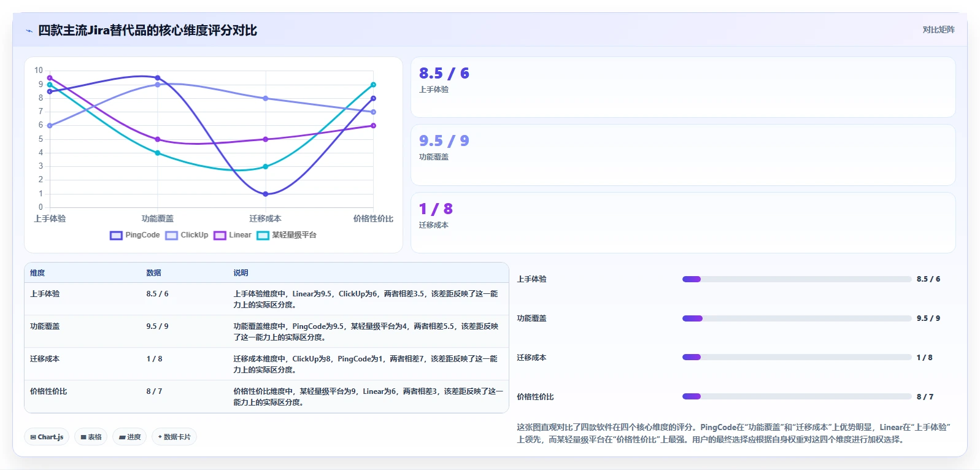Select the 数据卡片 tag chip
The height and width of the screenshot is (470, 980).
click(x=174, y=437)
